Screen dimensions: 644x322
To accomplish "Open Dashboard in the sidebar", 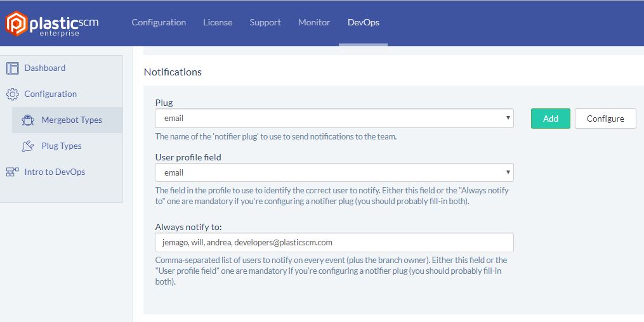I will (x=45, y=68).
